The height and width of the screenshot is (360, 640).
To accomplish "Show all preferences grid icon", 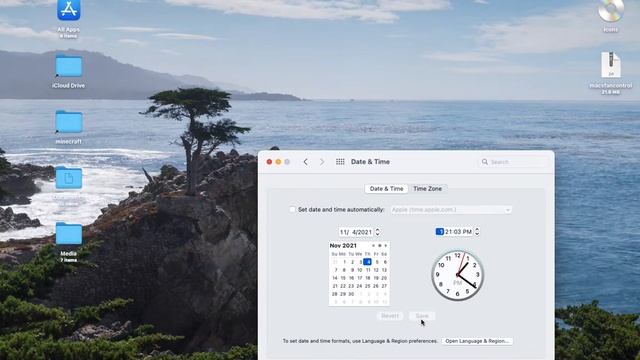I will coord(340,162).
